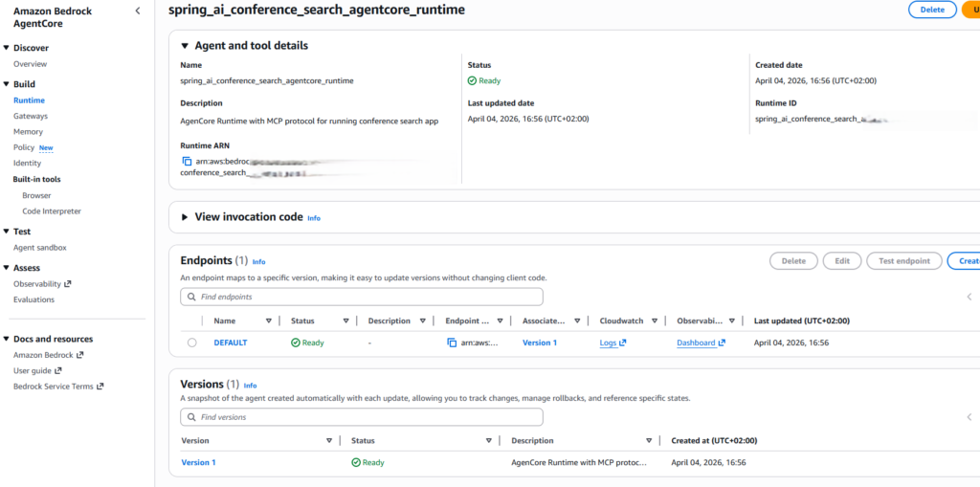Click the search icon in Find versions
Screen dimensions: 980x487
pos(191,417)
